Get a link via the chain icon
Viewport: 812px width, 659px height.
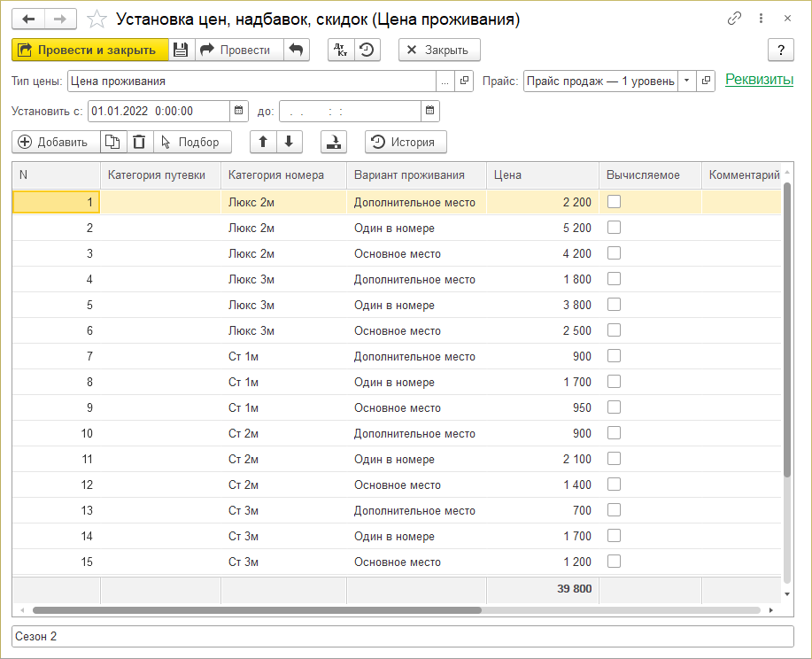tap(734, 19)
